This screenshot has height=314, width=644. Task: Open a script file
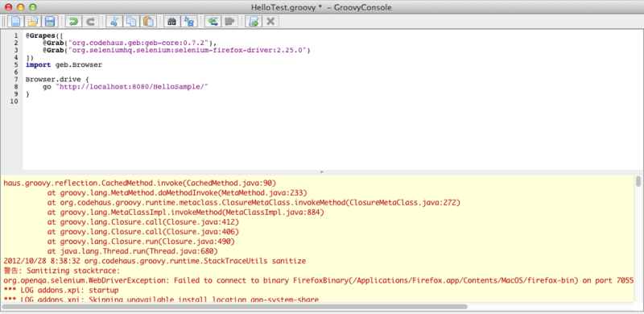[x=33, y=22]
